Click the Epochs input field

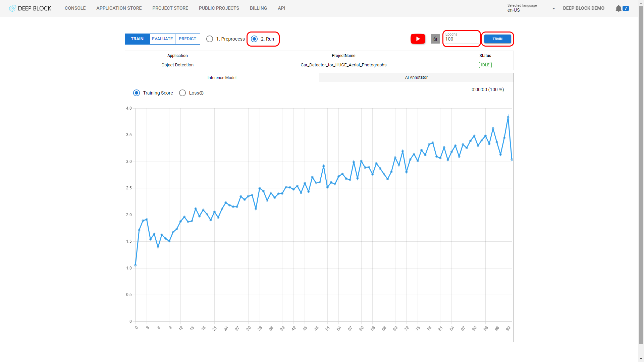coord(462,39)
